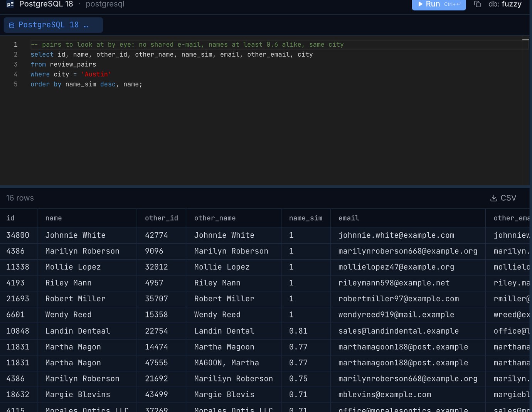The image size is (532, 412).
Task: Click the name_sim column header
Action: tap(306, 218)
